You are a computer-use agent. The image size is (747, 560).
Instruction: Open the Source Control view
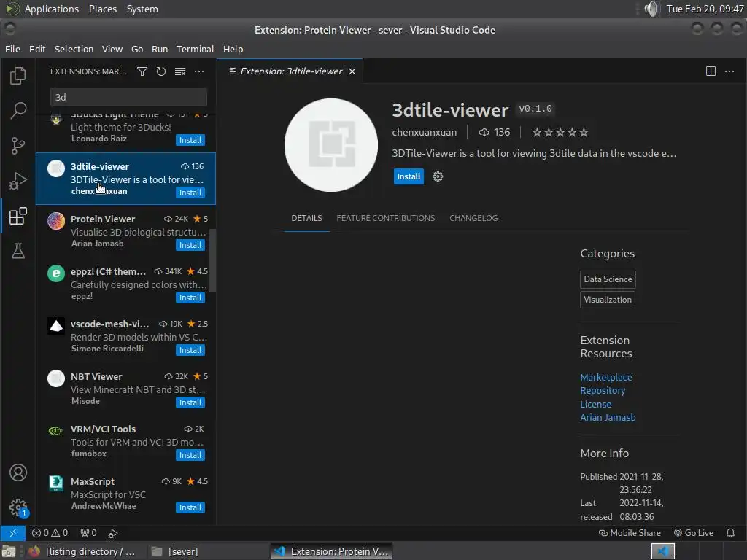coord(18,146)
